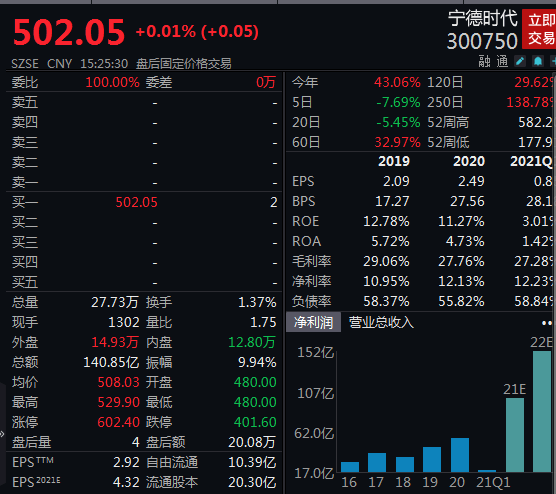The image size is (556, 494).
Task: Select the 净利润 tab
Action: tap(313, 322)
